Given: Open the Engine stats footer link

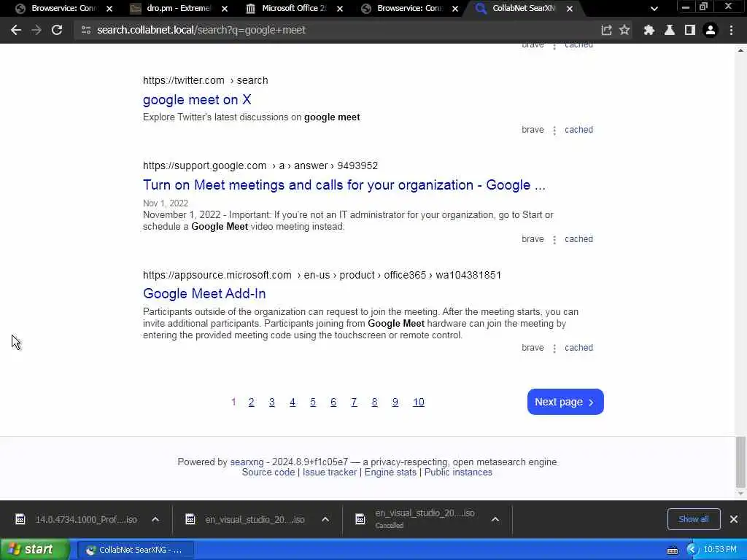Looking at the screenshot, I should (x=390, y=472).
